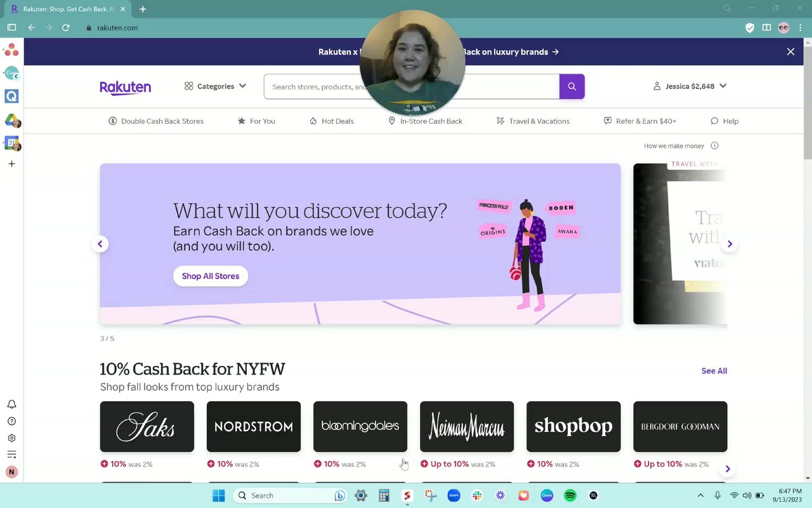Open In-Store Cash Back
This screenshot has width=812, height=508.
pos(425,121)
